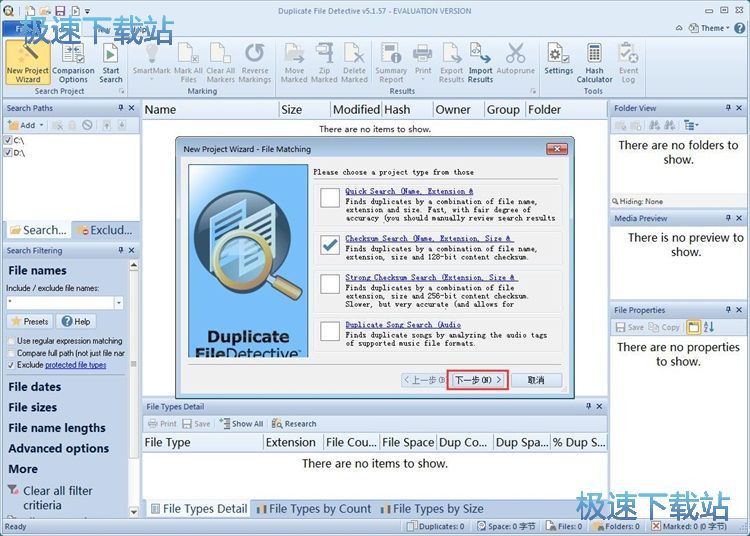The image size is (750, 536).
Task: Click the Start Search button
Action: (111, 62)
